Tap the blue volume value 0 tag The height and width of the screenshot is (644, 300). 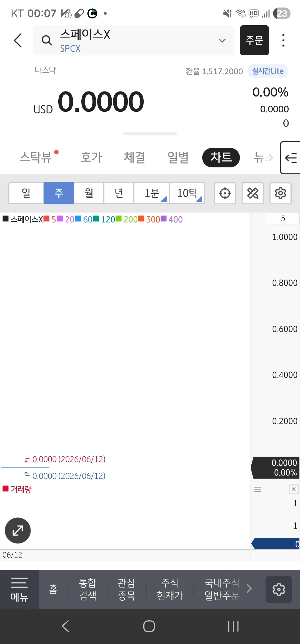click(x=275, y=544)
